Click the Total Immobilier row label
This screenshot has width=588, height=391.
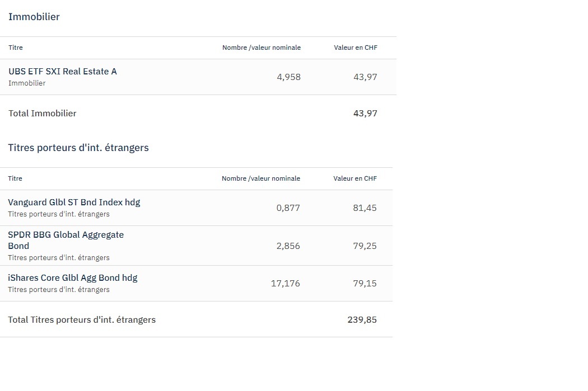42,114
